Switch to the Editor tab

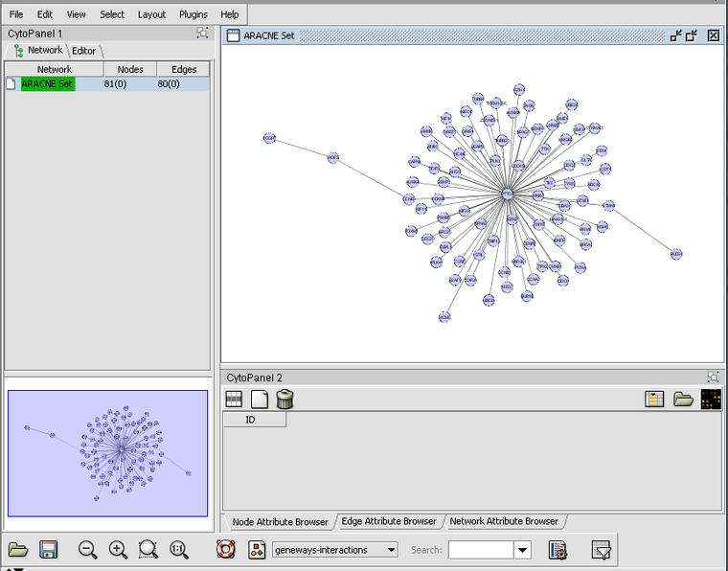click(x=84, y=51)
